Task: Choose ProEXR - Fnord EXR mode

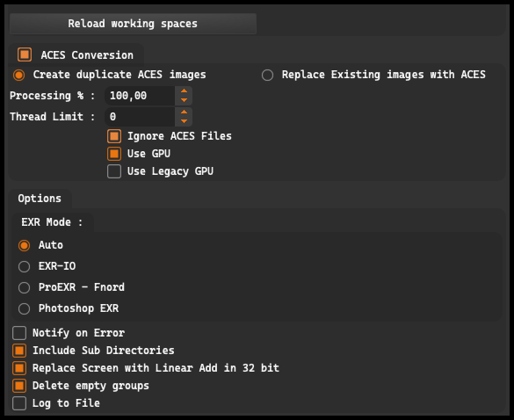Action: (24, 287)
